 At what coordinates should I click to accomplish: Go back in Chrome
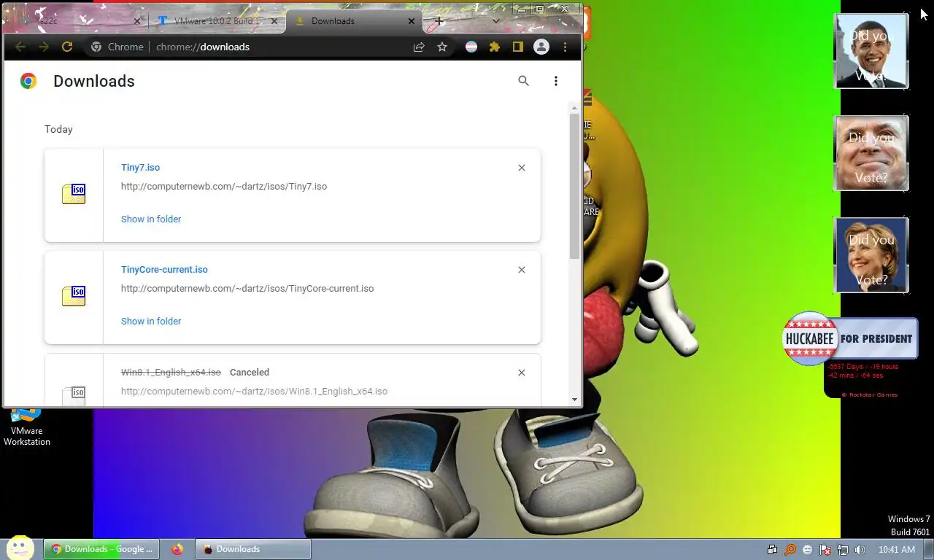tap(20, 47)
